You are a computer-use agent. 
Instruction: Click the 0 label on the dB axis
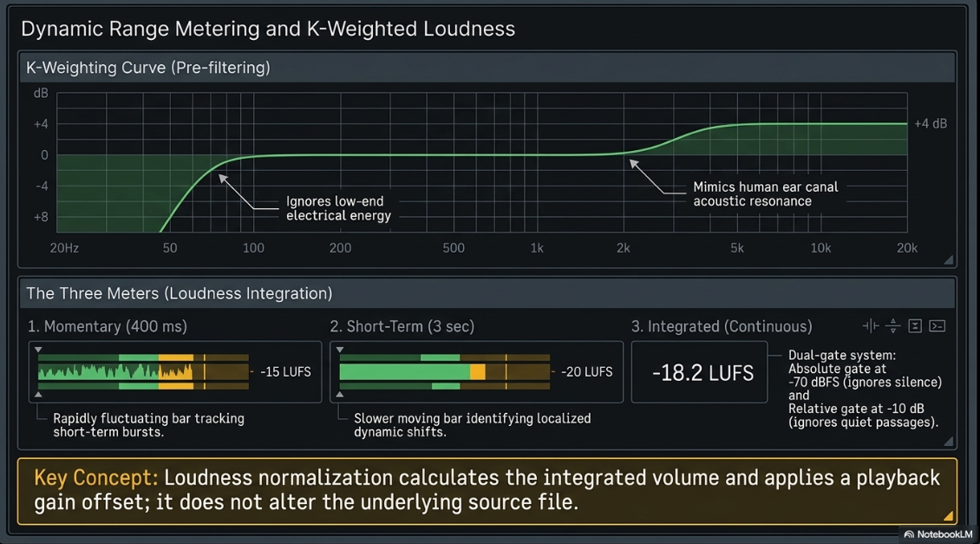point(44,155)
